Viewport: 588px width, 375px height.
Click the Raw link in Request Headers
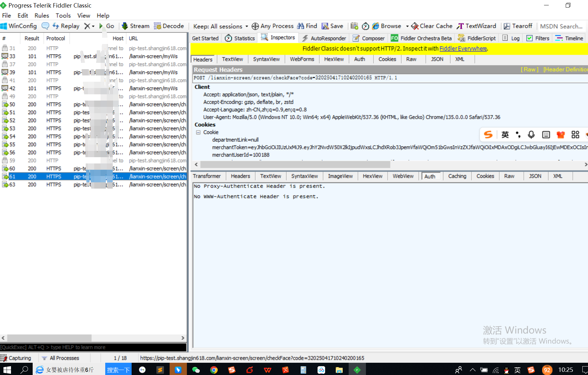(530, 69)
